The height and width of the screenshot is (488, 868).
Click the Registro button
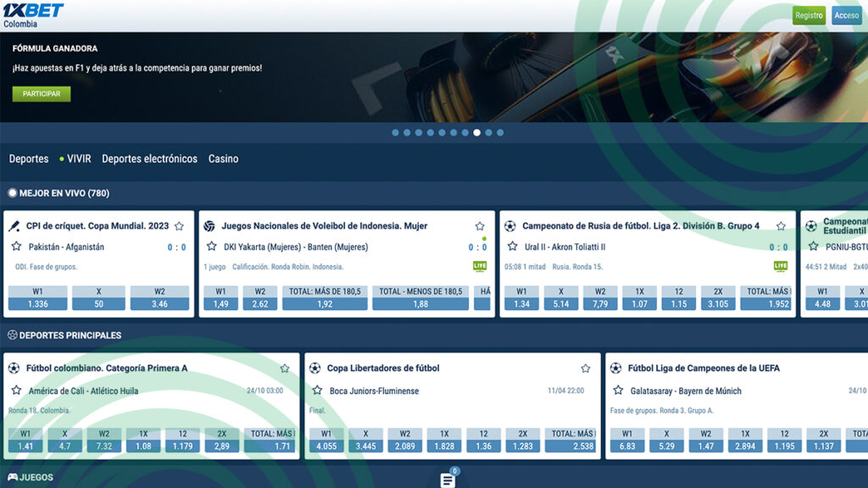(x=809, y=15)
